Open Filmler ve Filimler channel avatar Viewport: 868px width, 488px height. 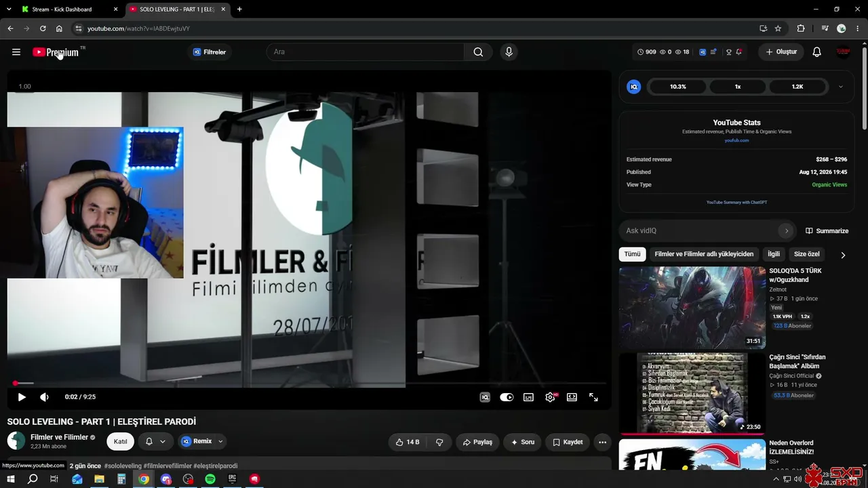(x=16, y=441)
